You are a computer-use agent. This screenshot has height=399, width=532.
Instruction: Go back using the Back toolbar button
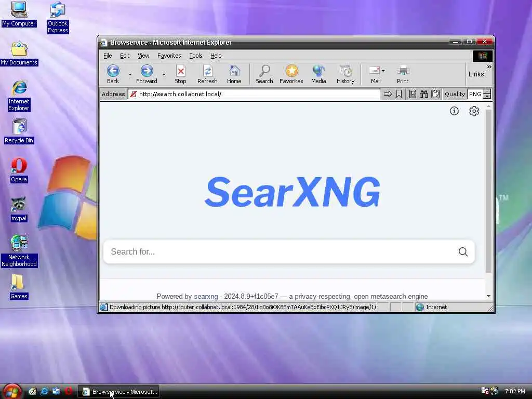[113, 74]
